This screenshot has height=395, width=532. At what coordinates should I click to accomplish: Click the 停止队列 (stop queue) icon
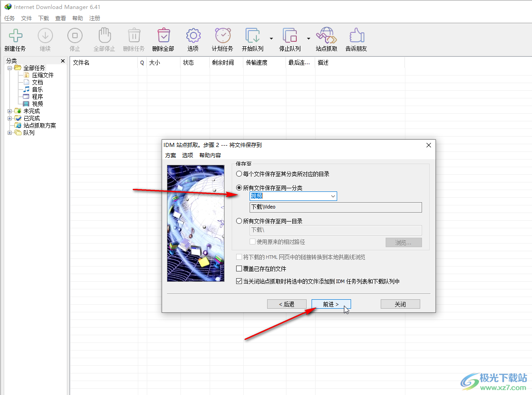(x=290, y=36)
